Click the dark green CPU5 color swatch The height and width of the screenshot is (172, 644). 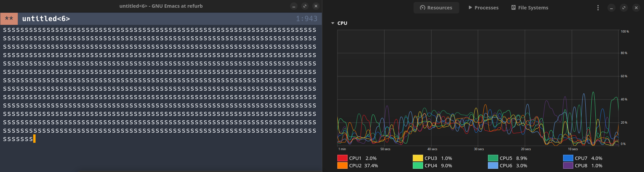[x=493, y=158]
